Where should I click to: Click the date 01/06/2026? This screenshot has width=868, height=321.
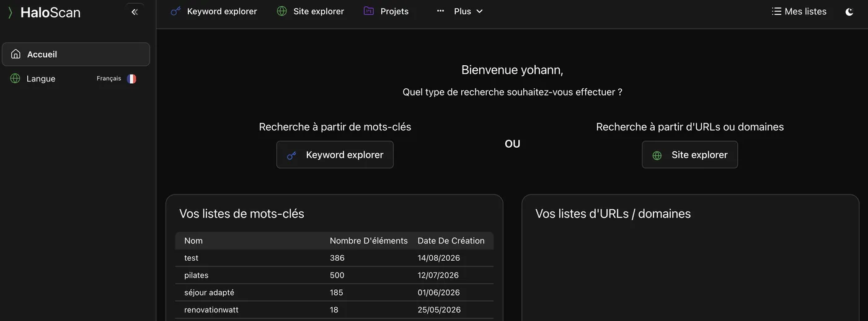click(x=439, y=292)
